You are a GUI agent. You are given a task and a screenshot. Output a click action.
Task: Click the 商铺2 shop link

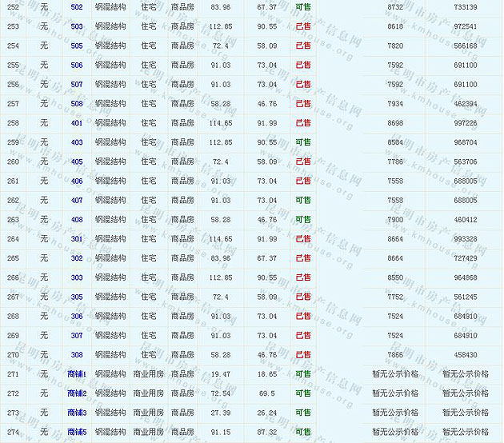coord(77,393)
